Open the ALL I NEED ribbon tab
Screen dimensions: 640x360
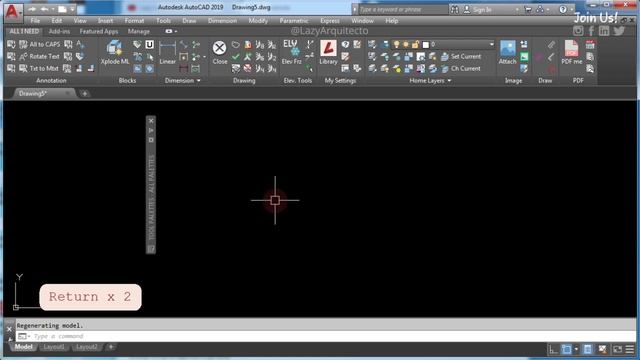(x=24, y=31)
